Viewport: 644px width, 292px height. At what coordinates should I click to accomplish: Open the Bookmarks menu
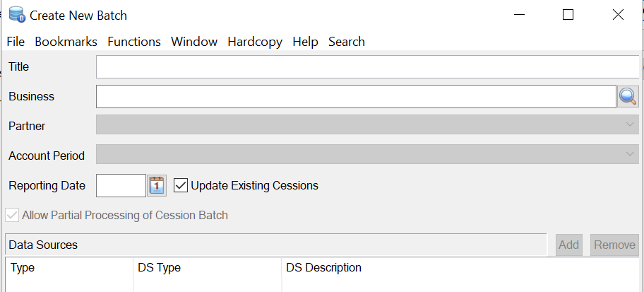pyautogui.click(x=66, y=42)
